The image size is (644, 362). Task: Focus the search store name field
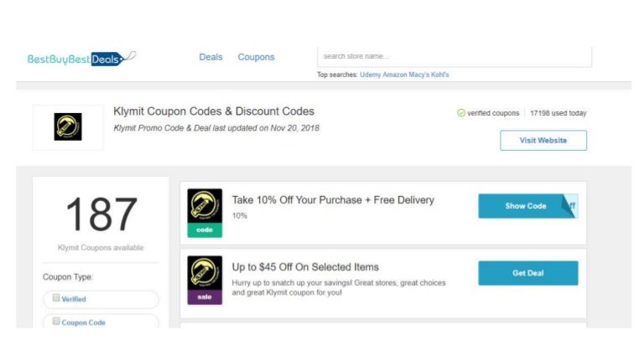454,56
